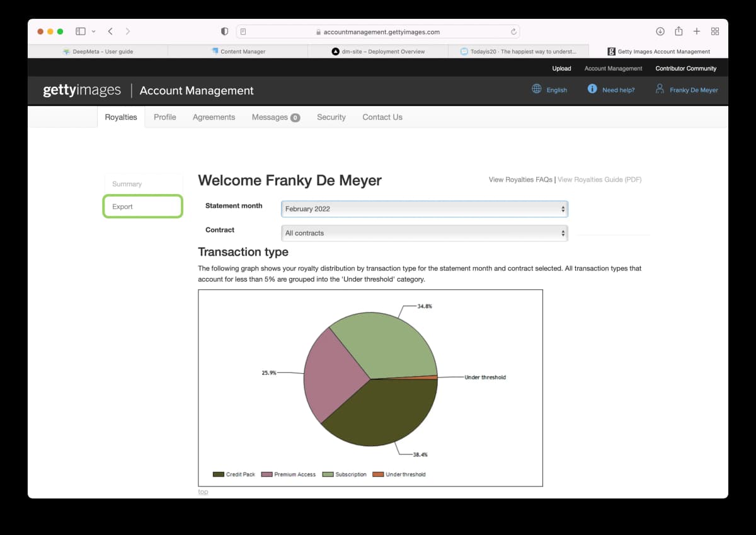Open Contributor Community link
Image resolution: width=756 pixels, height=535 pixels.
[686, 68]
